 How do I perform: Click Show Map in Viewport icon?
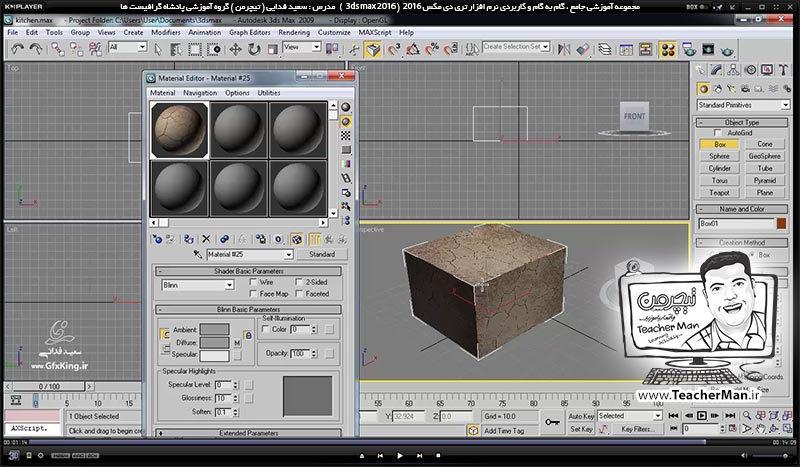[297, 239]
